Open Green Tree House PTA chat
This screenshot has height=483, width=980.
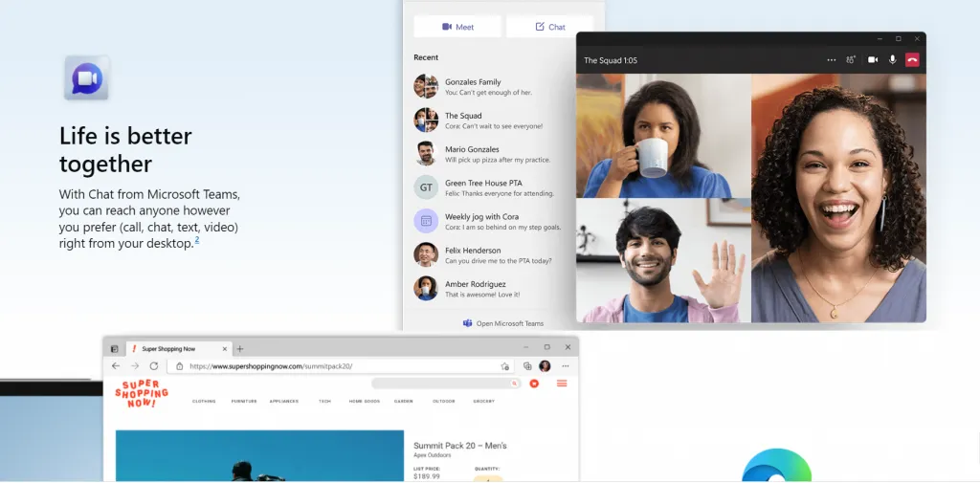(488, 187)
